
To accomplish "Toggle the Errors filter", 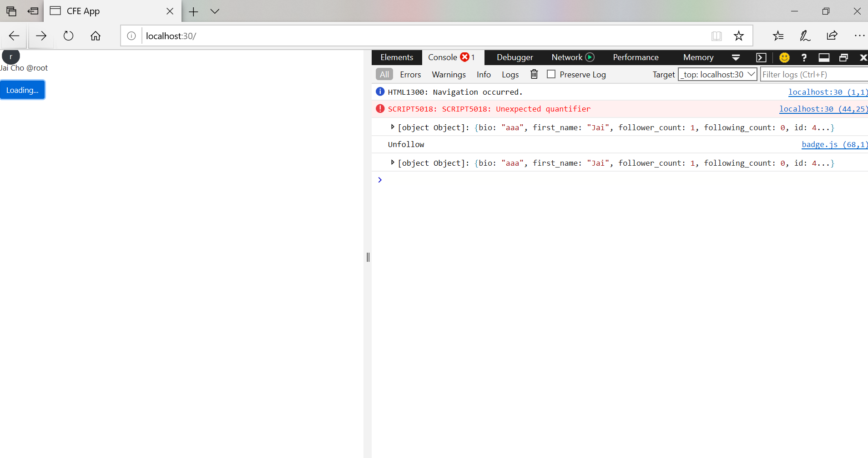I will (410, 74).
